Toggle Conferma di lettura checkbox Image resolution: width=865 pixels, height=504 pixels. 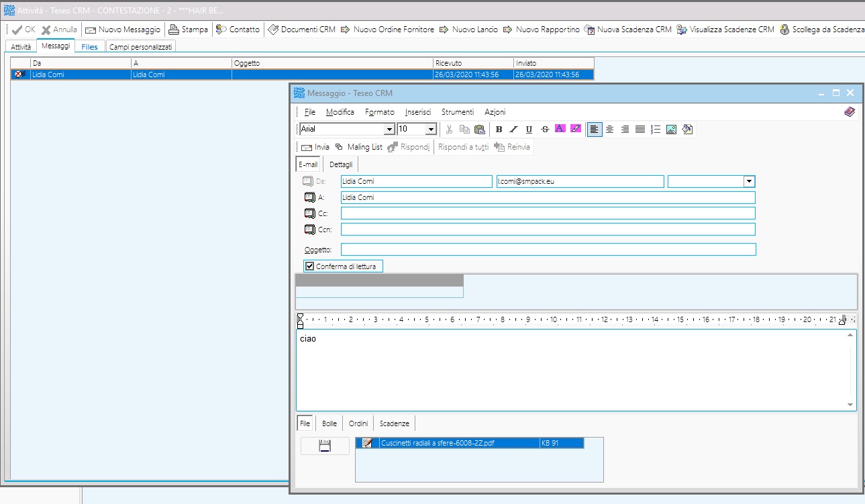click(x=310, y=266)
